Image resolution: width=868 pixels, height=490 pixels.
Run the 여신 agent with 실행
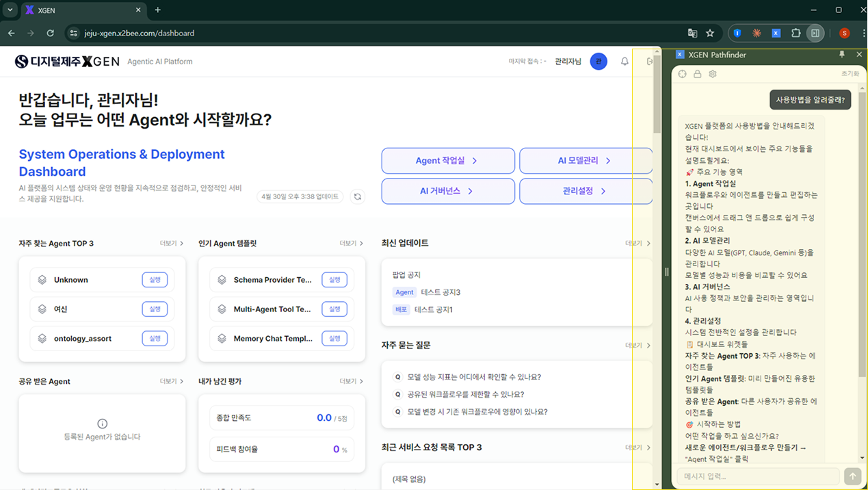[155, 309]
